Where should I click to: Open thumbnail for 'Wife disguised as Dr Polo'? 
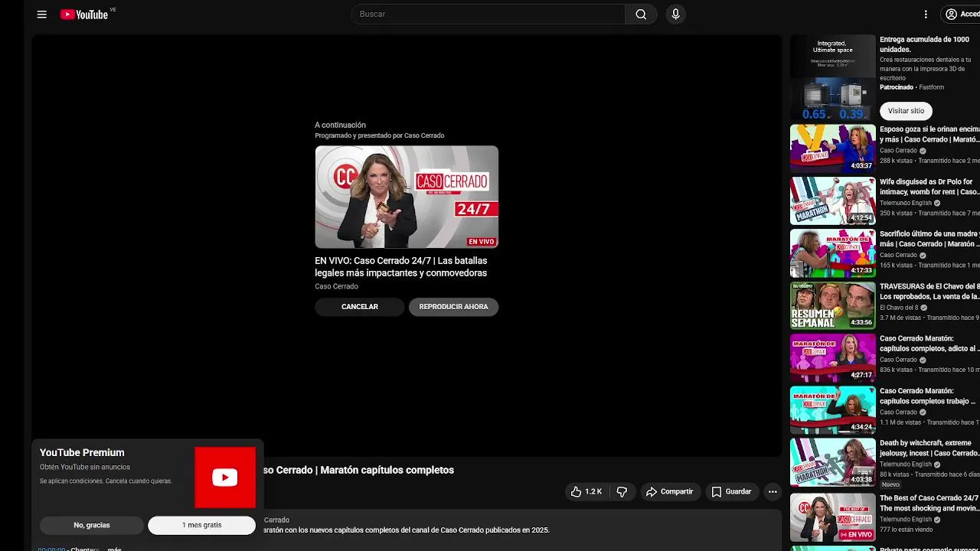click(833, 201)
